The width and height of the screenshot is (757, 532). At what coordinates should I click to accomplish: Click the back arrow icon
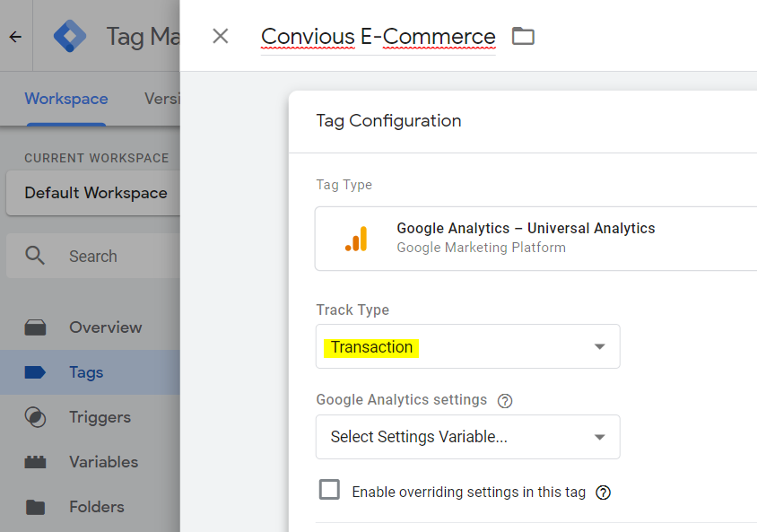(x=15, y=37)
